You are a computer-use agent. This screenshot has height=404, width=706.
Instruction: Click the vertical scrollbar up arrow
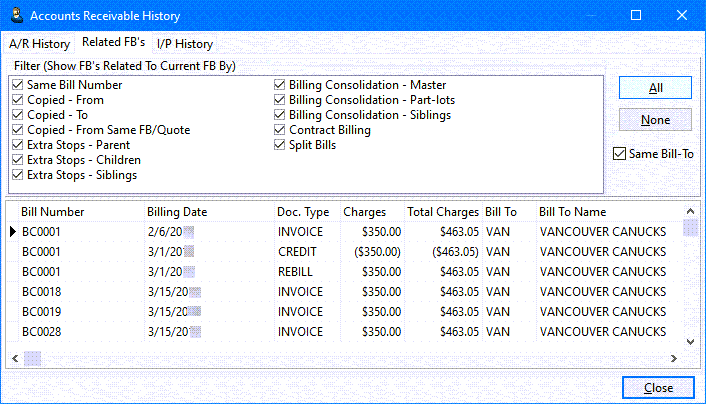point(689,211)
